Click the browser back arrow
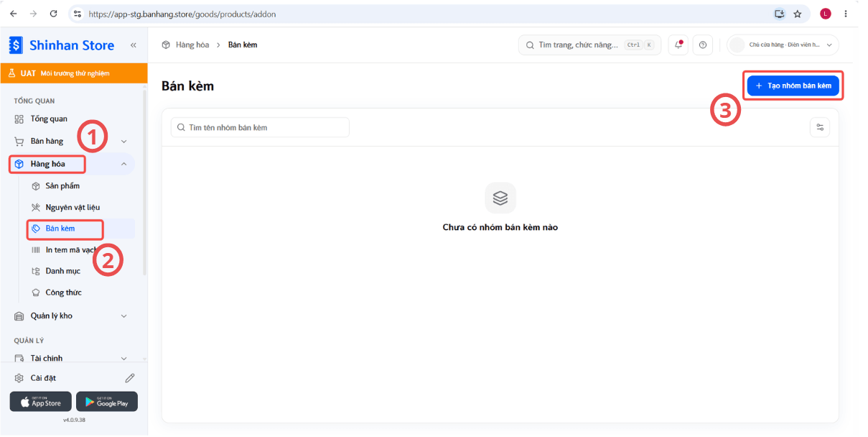The image size is (868, 437). click(x=14, y=14)
